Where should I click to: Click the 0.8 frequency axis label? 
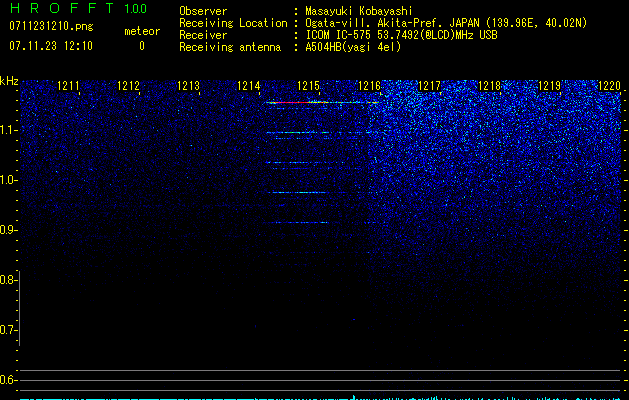pyautogui.click(x=8, y=280)
